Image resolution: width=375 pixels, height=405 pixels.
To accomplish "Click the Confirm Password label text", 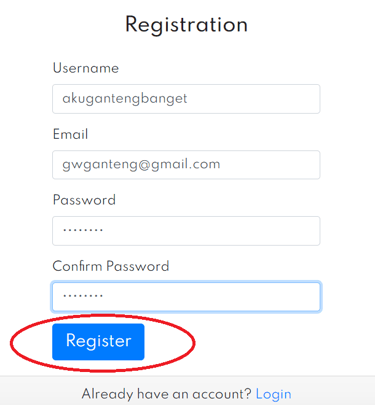I will [111, 266].
